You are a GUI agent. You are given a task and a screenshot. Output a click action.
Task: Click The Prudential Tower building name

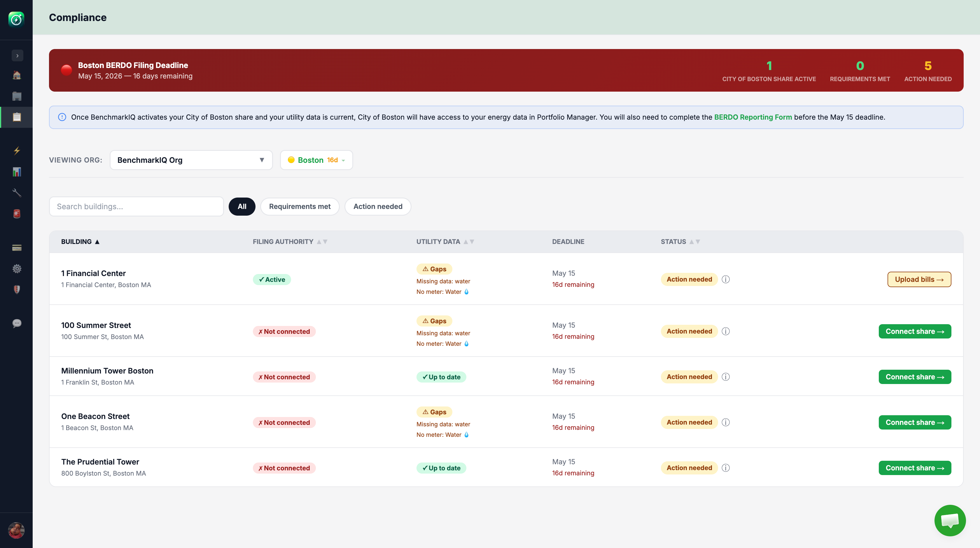coord(100,462)
